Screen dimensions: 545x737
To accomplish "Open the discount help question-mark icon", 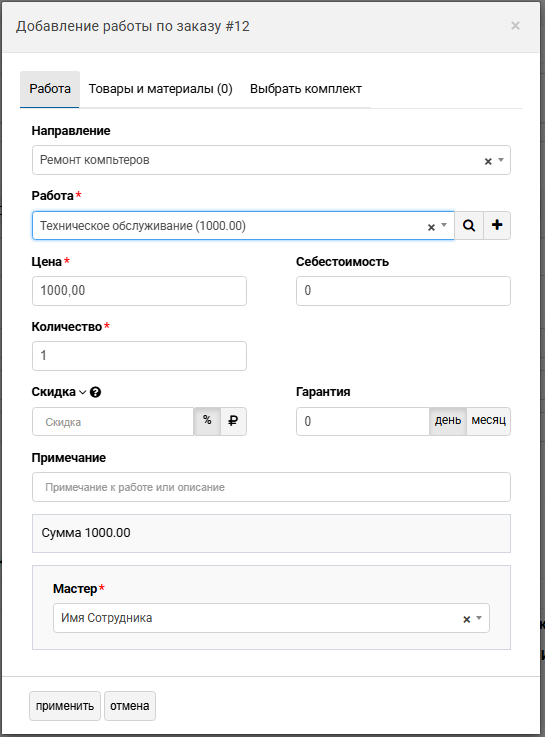I will pyautogui.click(x=95, y=392).
